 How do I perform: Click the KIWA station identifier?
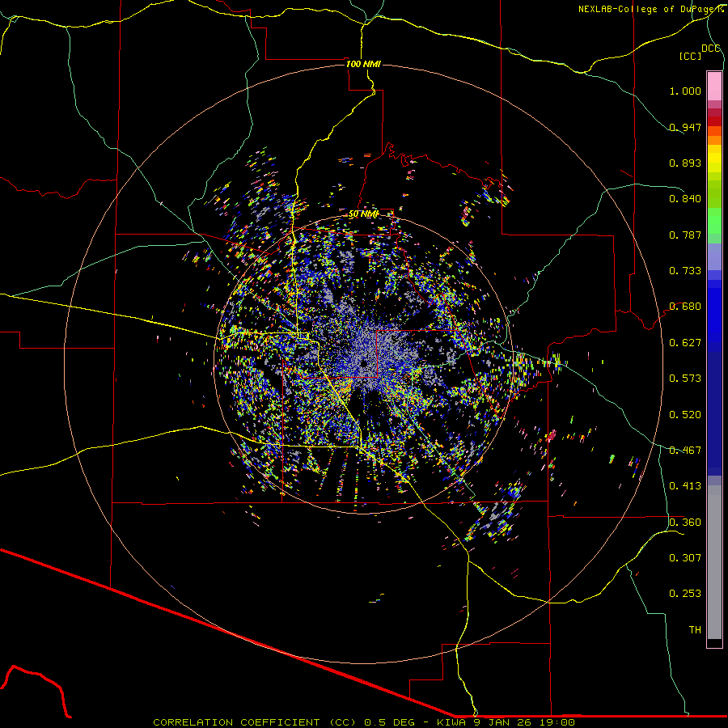tap(452, 722)
